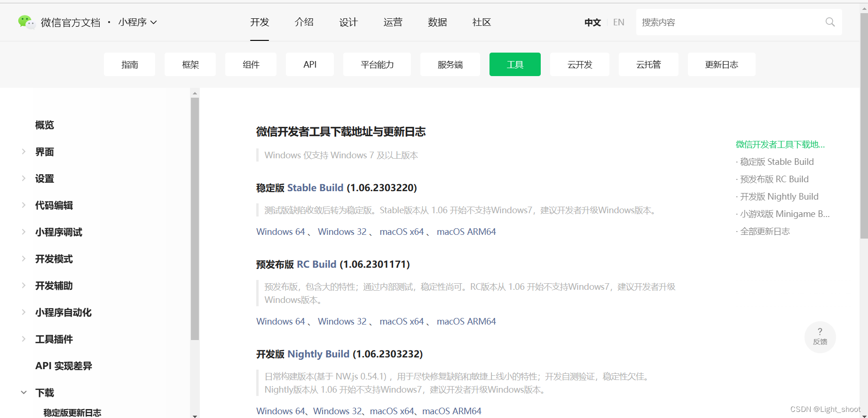Open the 小程序 dropdown
This screenshot has width=868, height=418.
point(137,22)
